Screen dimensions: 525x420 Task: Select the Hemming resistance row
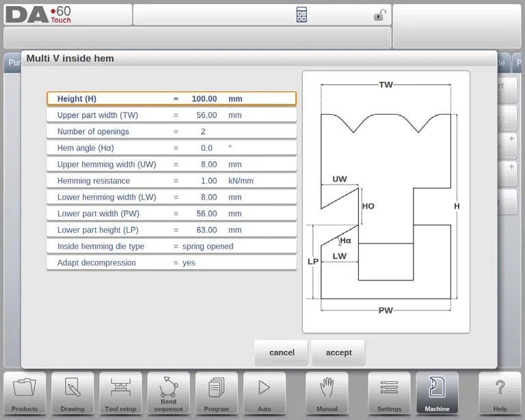pyautogui.click(x=172, y=180)
